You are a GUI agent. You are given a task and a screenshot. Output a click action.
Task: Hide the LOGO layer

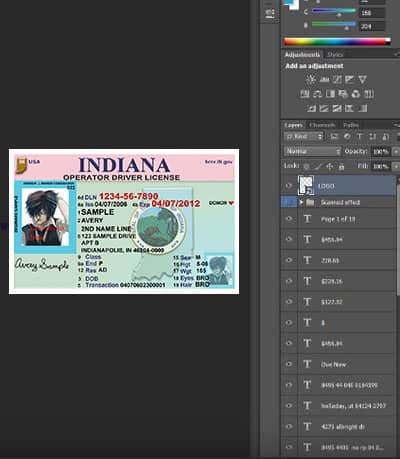pyautogui.click(x=289, y=186)
